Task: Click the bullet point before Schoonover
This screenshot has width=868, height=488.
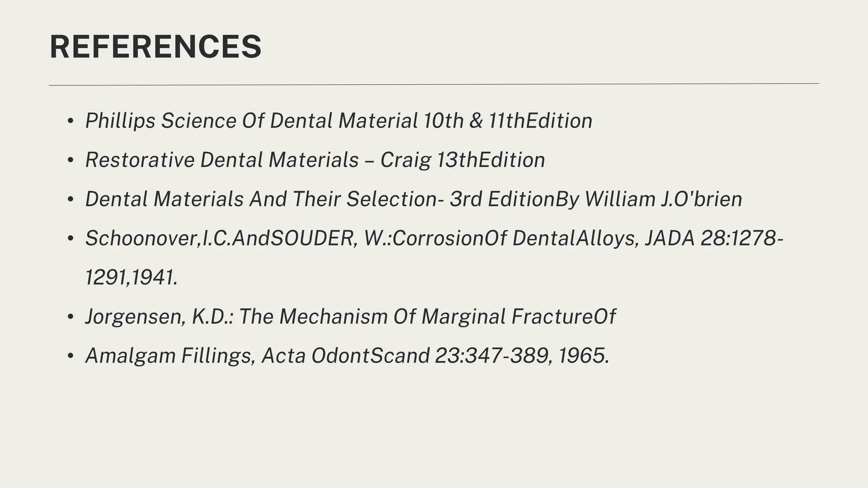Action: pyautogui.click(x=70, y=238)
